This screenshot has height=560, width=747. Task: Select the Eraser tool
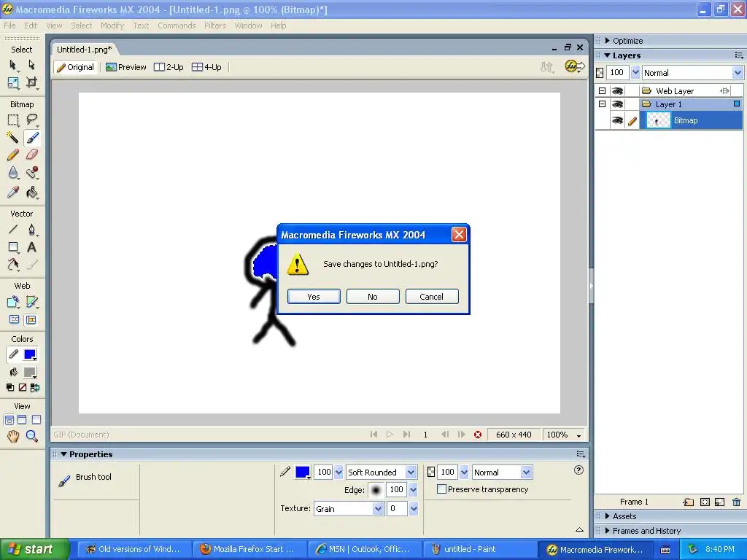(x=32, y=155)
